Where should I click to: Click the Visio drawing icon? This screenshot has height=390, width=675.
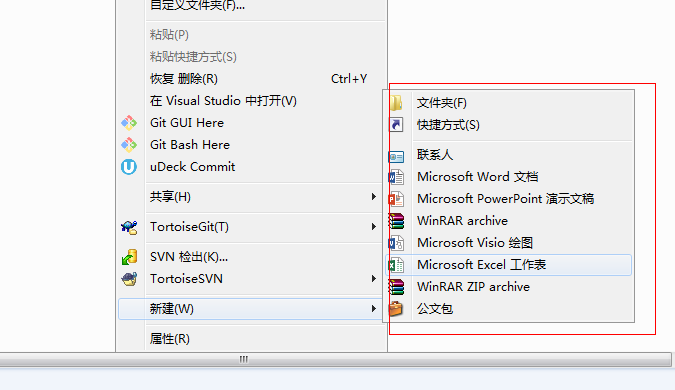pos(396,243)
